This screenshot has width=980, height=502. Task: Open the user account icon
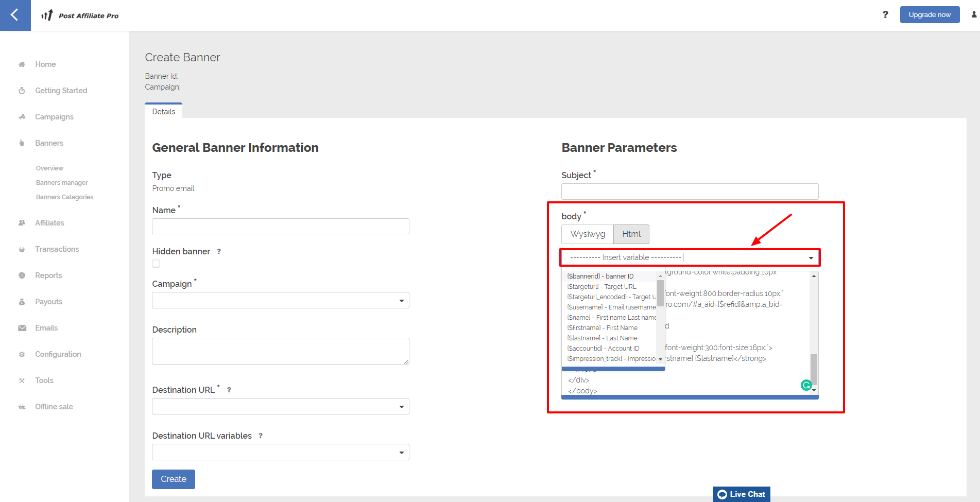(974, 15)
